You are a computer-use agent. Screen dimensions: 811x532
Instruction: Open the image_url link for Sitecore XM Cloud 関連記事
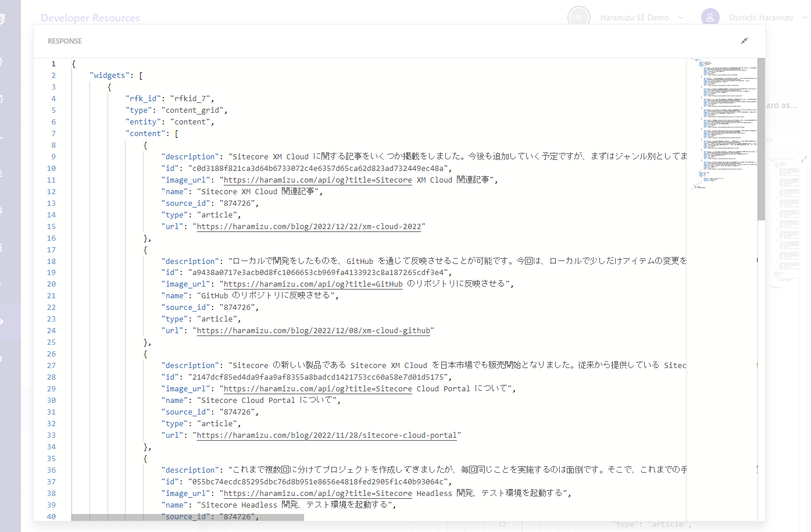tap(318, 180)
